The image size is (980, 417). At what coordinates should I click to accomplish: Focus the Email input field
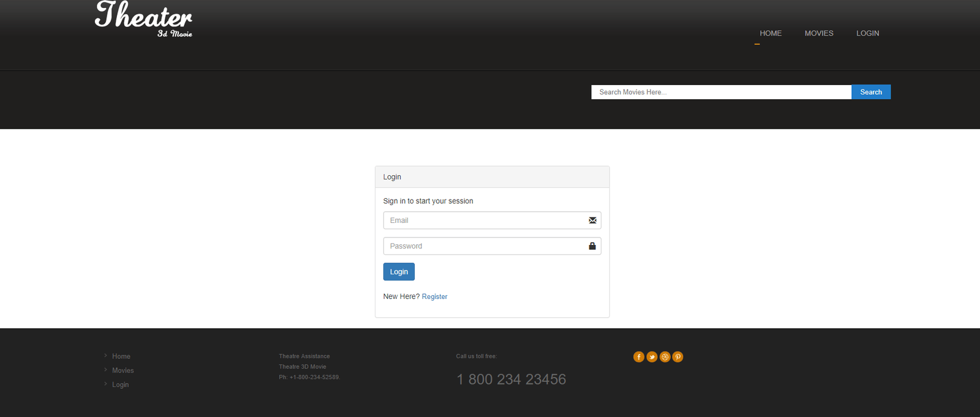(x=484, y=220)
